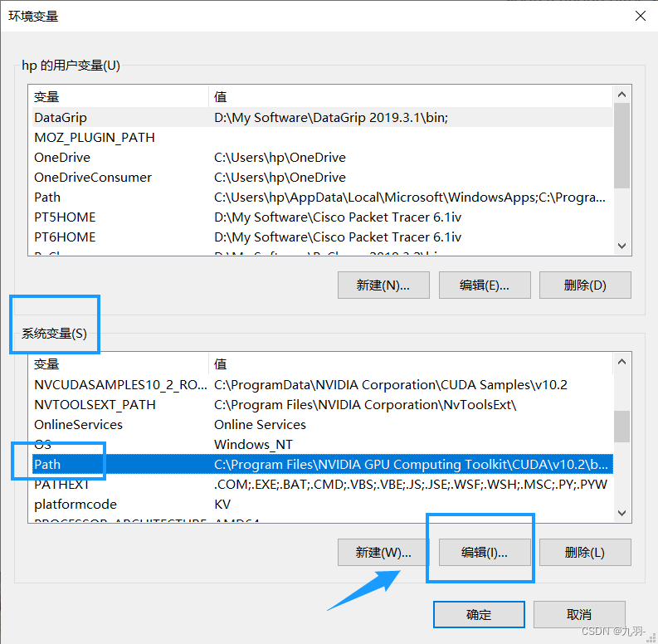Image resolution: width=658 pixels, height=644 pixels.
Task: Click the CUDA Samples\v10.2 value cell
Action: point(390,384)
